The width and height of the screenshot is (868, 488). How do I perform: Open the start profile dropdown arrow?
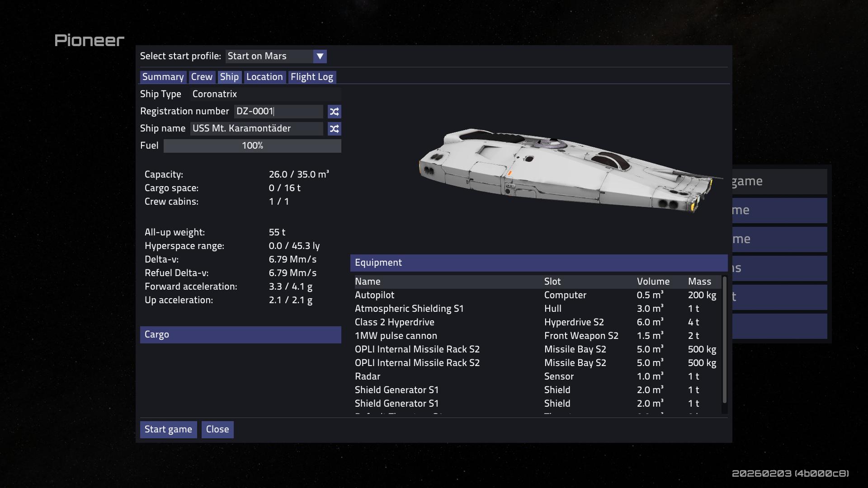click(320, 56)
